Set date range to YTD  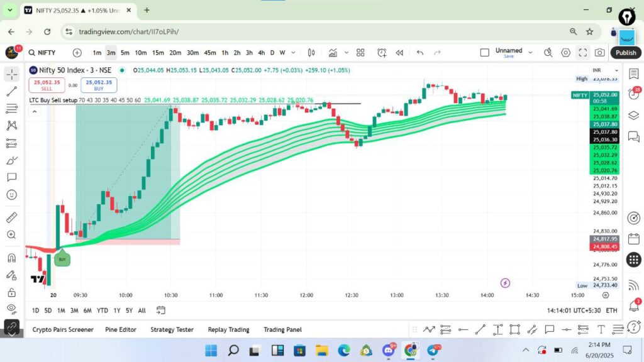point(103,310)
